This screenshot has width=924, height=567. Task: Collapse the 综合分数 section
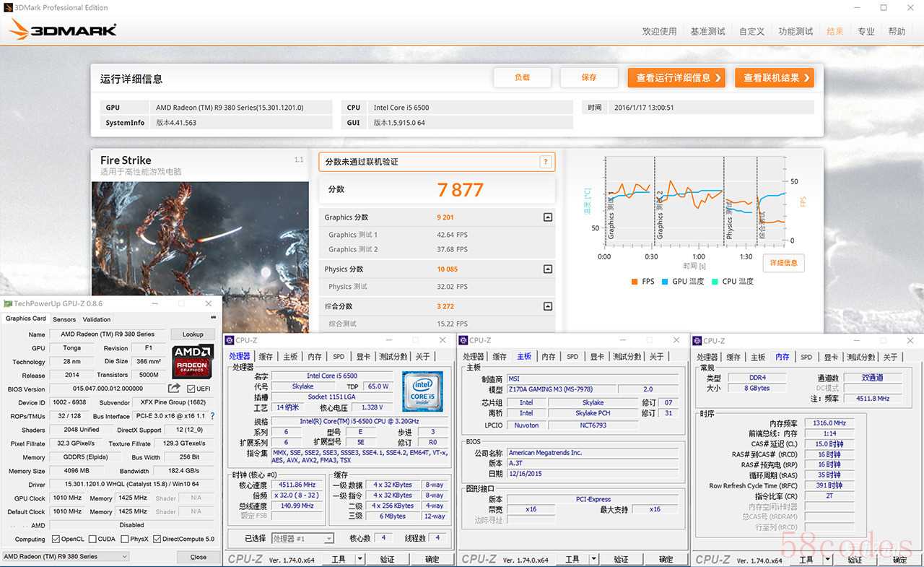(547, 306)
